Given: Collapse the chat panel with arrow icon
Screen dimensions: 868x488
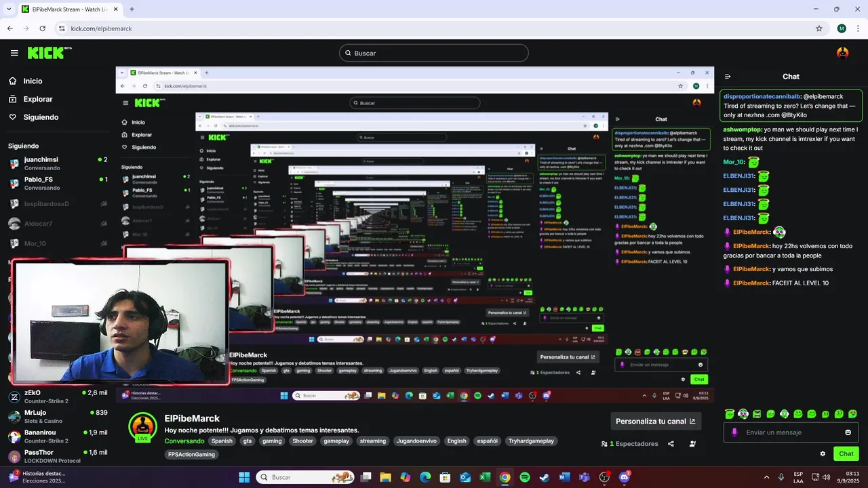Looking at the screenshot, I should pyautogui.click(x=728, y=77).
